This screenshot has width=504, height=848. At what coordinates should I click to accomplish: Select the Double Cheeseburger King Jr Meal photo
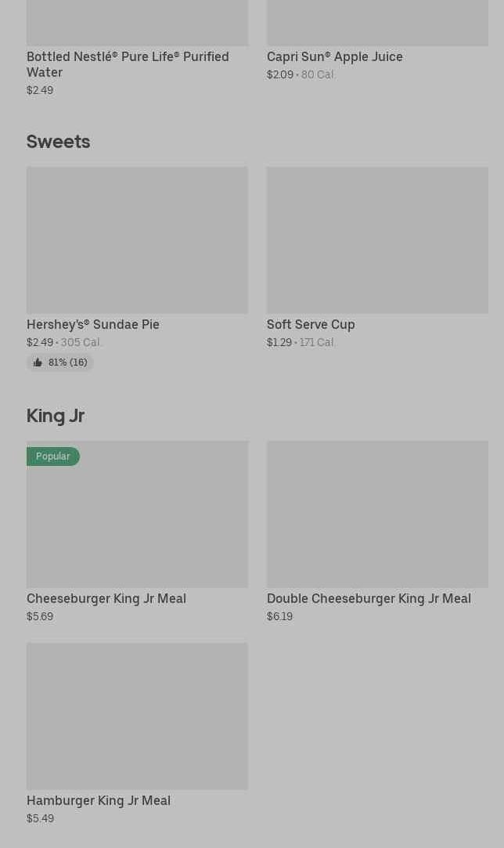(377, 514)
